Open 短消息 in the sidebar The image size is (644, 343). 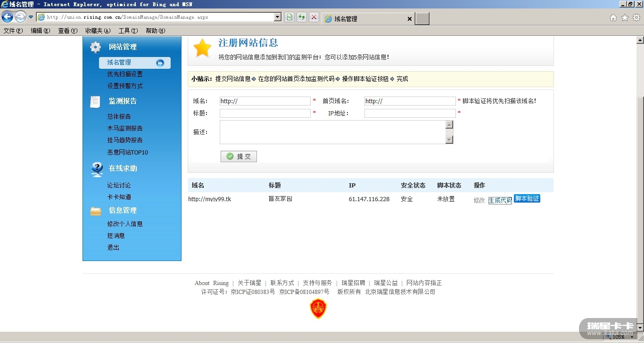point(116,236)
